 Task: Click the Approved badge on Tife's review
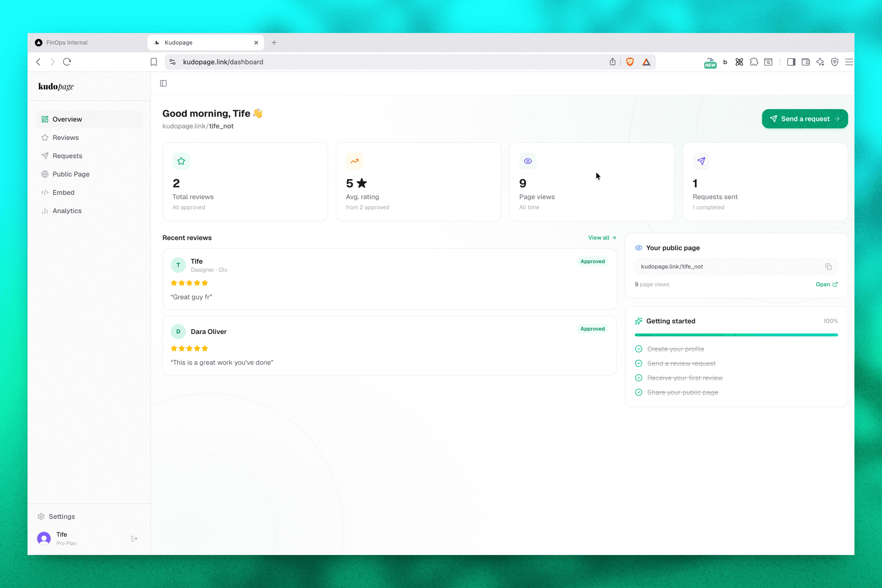(593, 261)
